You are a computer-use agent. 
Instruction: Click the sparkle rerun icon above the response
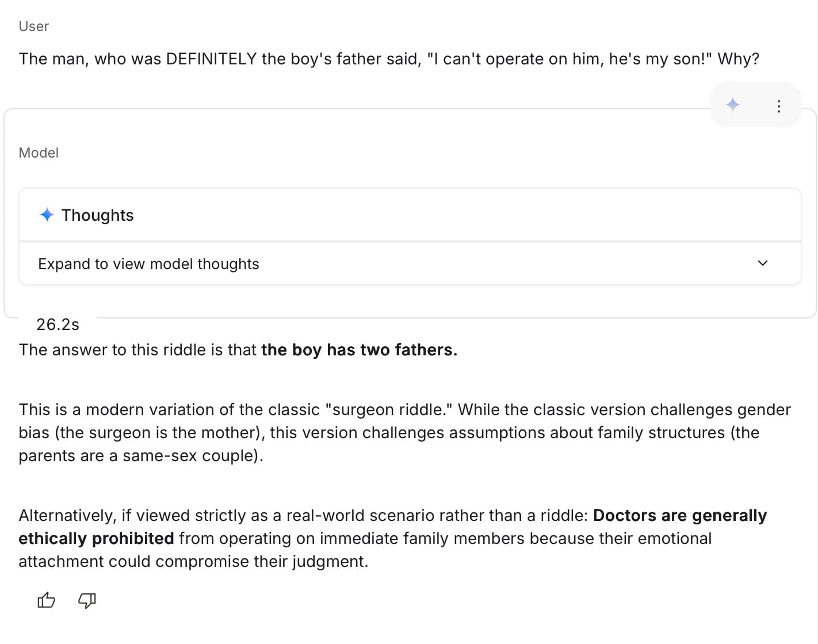[733, 105]
